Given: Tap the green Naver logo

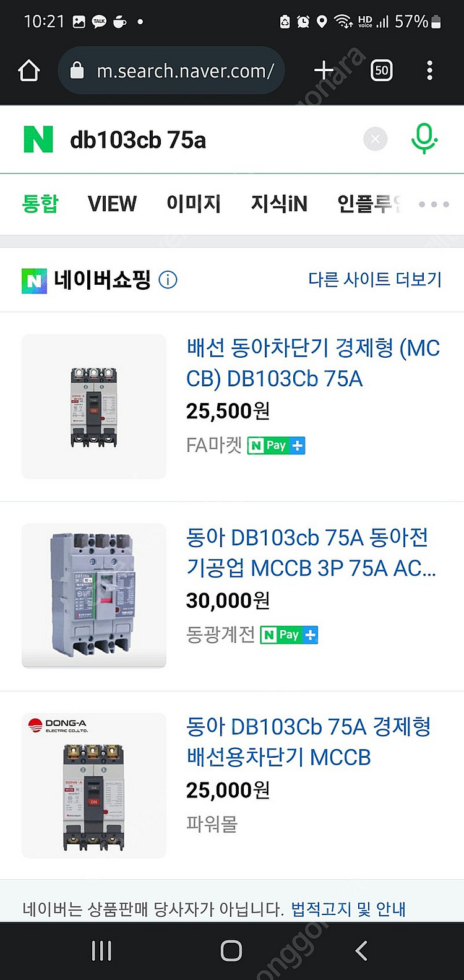Looking at the screenshot, I should tap(38, 139).
